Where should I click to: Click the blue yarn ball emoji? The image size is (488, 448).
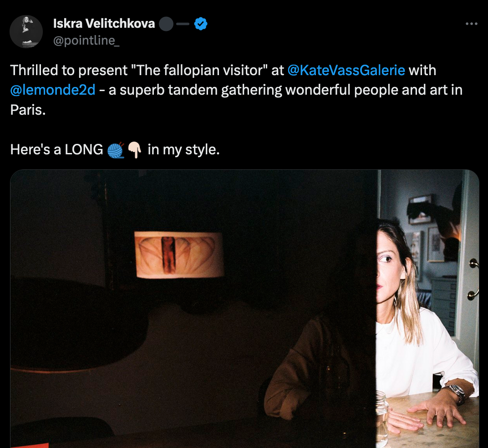pos(116,150)
